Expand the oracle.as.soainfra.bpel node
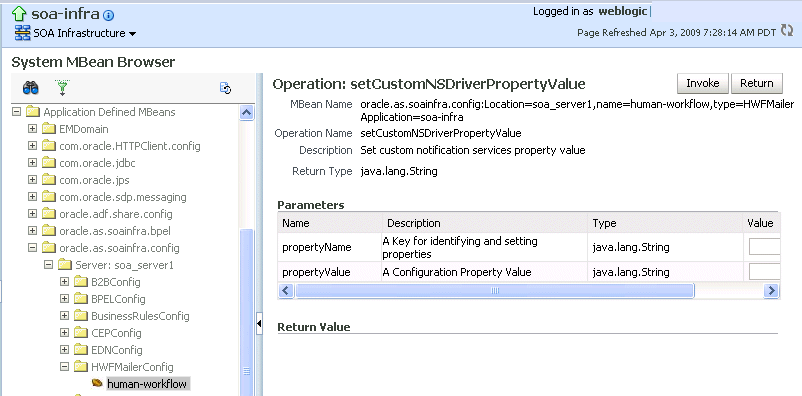The height and width of the screenshot is (396, 802). [33, 231]
